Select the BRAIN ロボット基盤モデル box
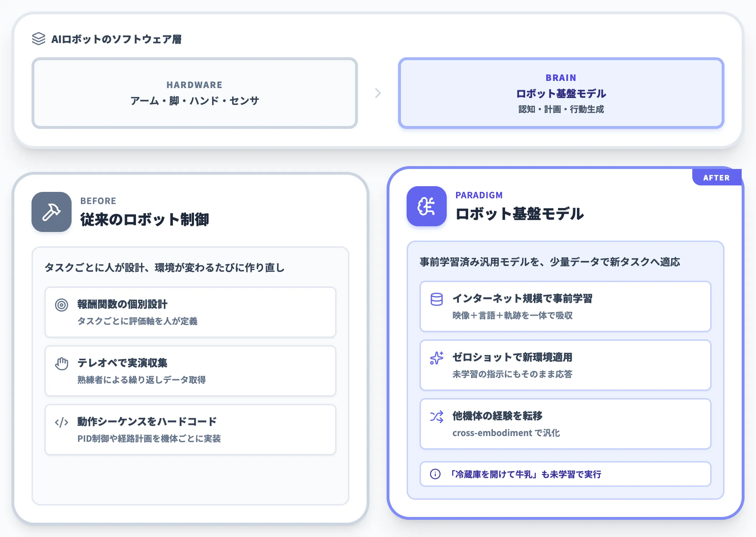Viewport: 756px width, 537px height. click(561, 93)
